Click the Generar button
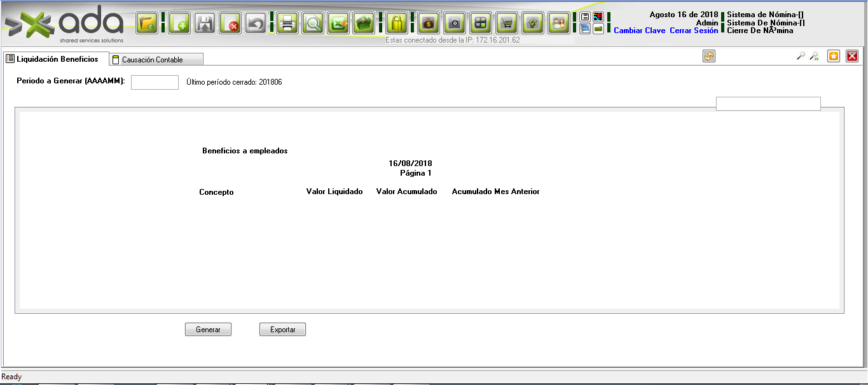 point(208,330)
